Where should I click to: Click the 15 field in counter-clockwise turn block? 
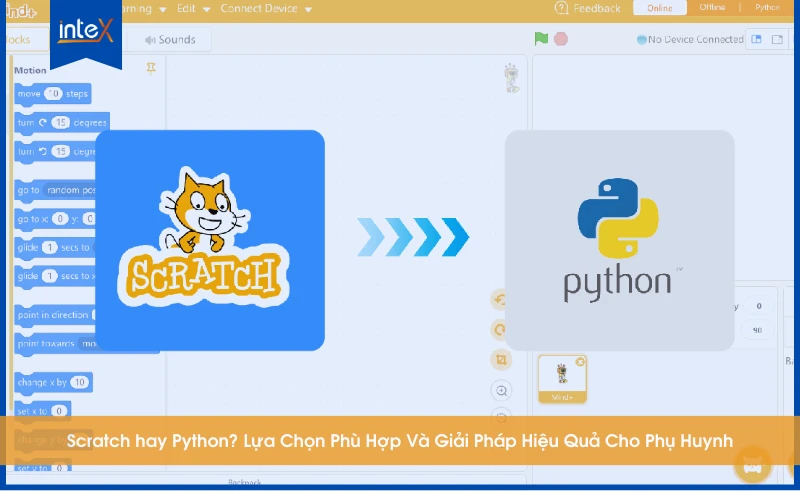coord(61,152)
